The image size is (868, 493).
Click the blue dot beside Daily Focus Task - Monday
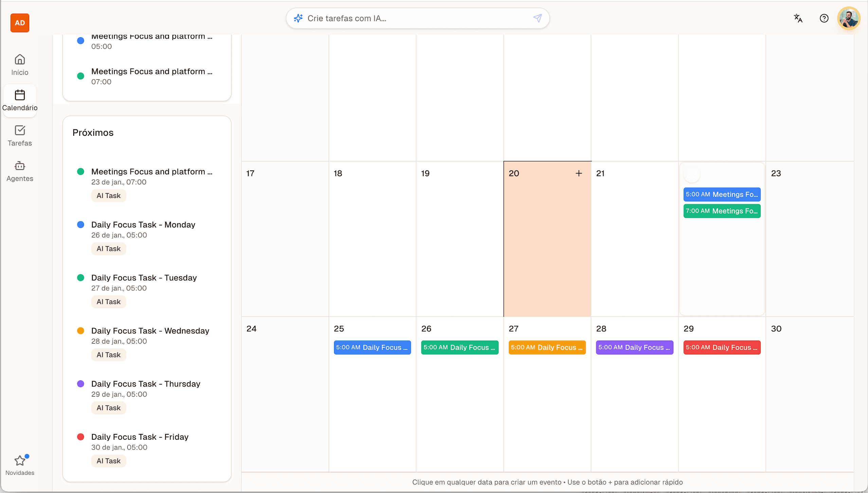tap(80, 224)
